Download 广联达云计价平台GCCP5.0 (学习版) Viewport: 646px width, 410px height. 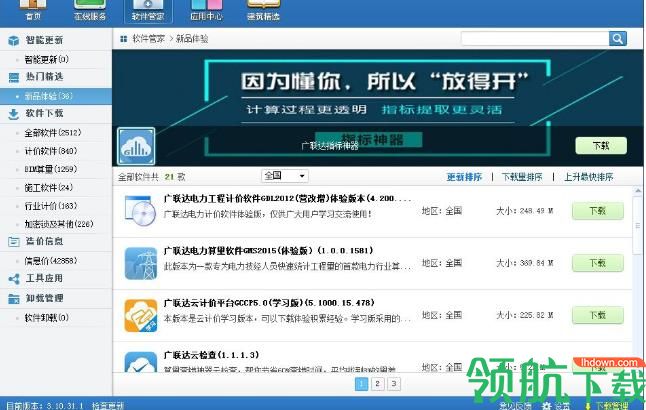(x=598, y=315)
